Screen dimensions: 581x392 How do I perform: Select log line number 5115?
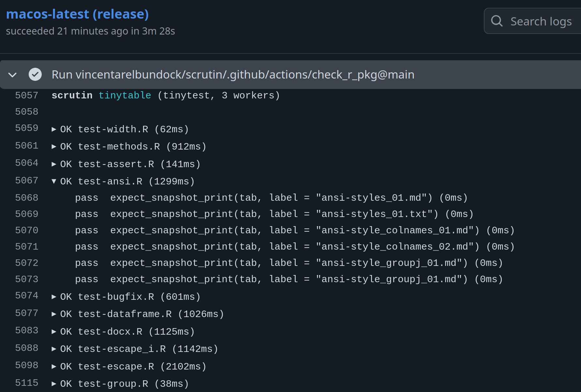pyautogui.click(x=26, y=383)
